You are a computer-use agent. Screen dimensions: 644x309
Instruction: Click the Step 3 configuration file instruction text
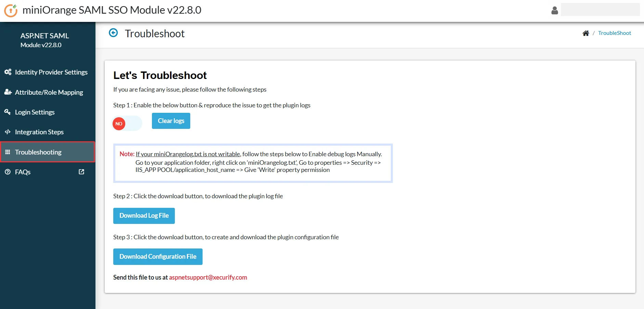(226, 237)
